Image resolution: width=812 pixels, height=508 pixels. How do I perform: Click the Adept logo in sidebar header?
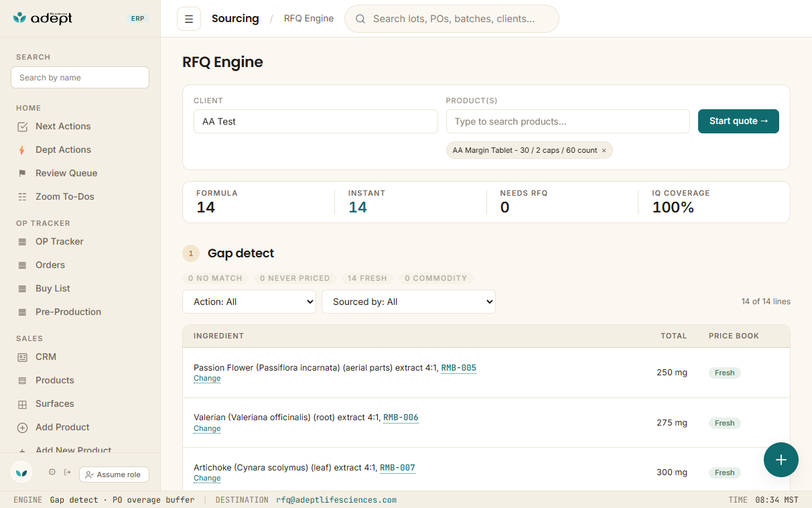(43, 18)
